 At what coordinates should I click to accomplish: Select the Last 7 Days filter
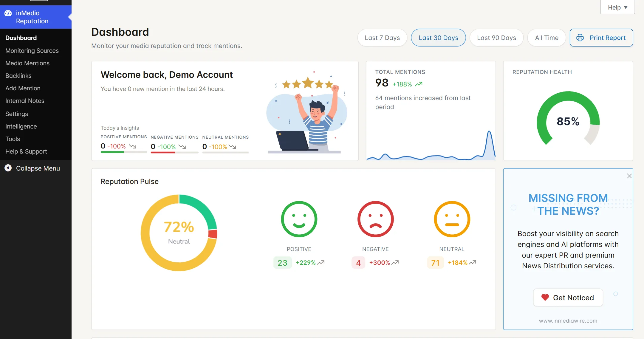click(382, 38)
